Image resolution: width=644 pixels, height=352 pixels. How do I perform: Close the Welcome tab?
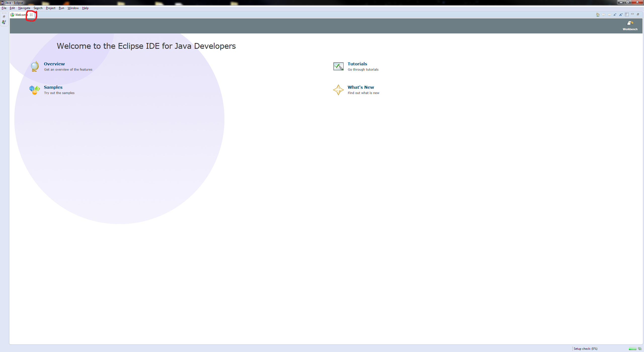tap(31, 15)
